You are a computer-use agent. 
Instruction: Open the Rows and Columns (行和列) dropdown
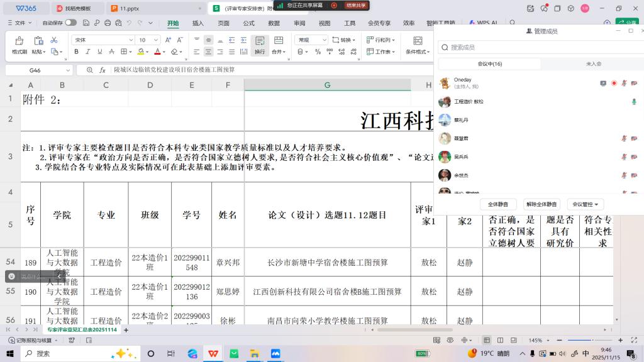pos(380,40)
